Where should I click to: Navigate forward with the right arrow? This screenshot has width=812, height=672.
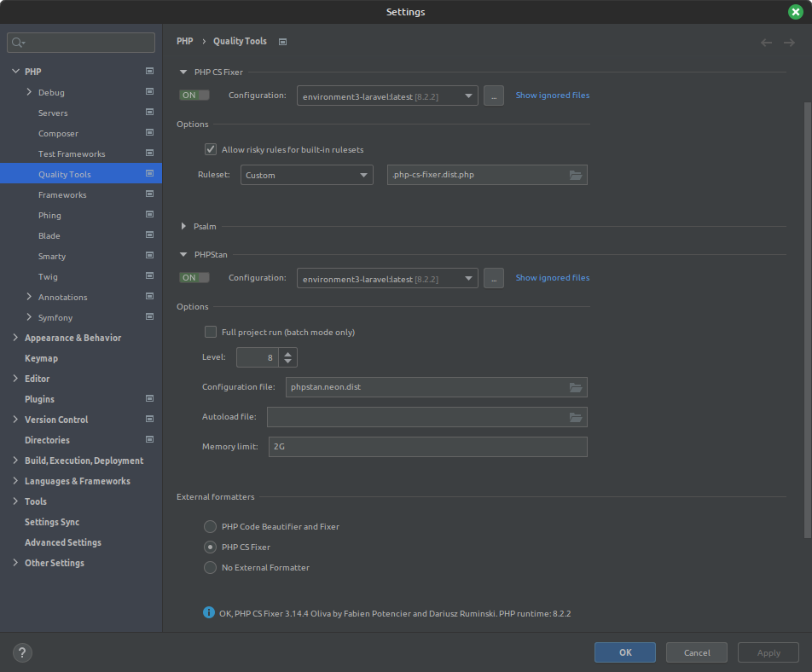(789, 43)
